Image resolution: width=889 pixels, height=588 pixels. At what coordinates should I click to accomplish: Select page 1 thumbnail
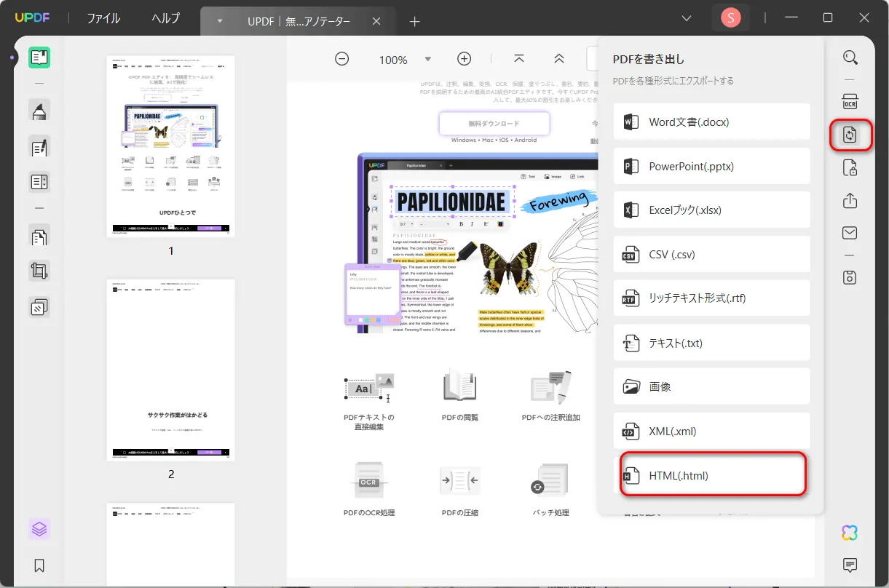(171, 146)
